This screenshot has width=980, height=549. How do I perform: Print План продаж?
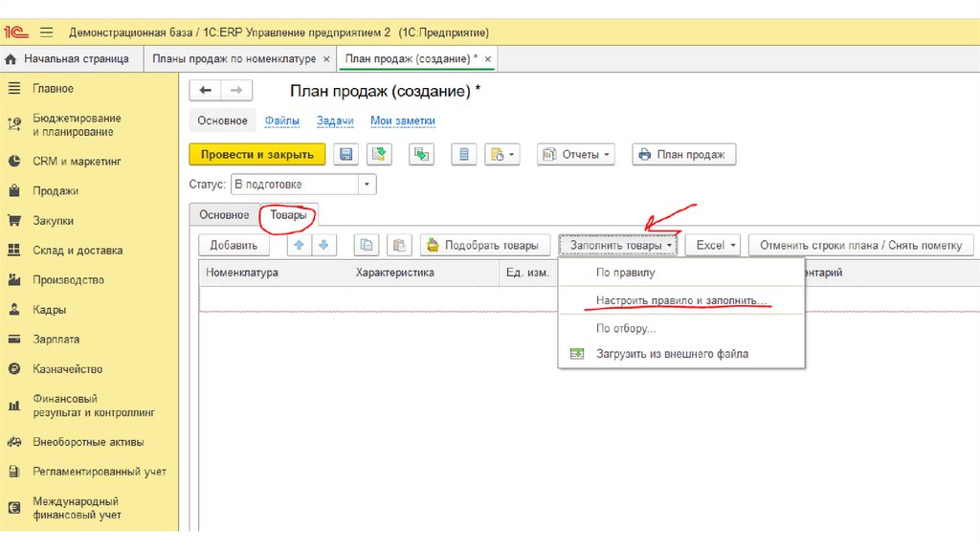coord(683,154)
